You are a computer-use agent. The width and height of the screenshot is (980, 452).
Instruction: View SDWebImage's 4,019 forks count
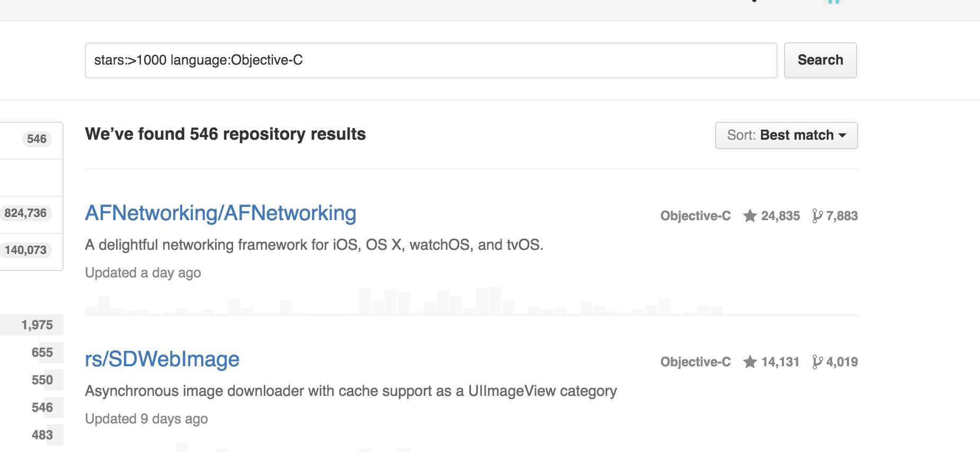click(842, 362)
